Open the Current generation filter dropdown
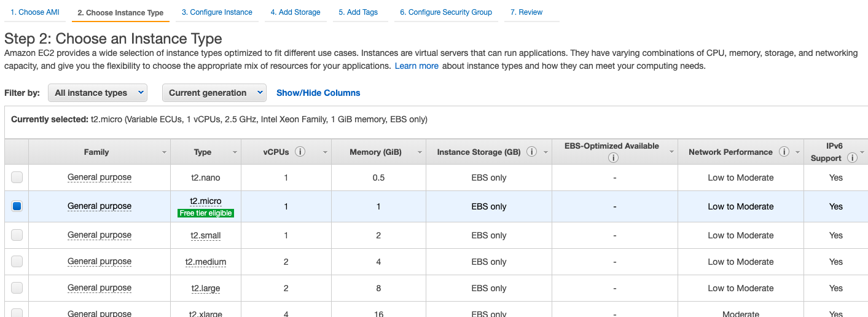The image size is (868, 317). (x=214, y=93)
